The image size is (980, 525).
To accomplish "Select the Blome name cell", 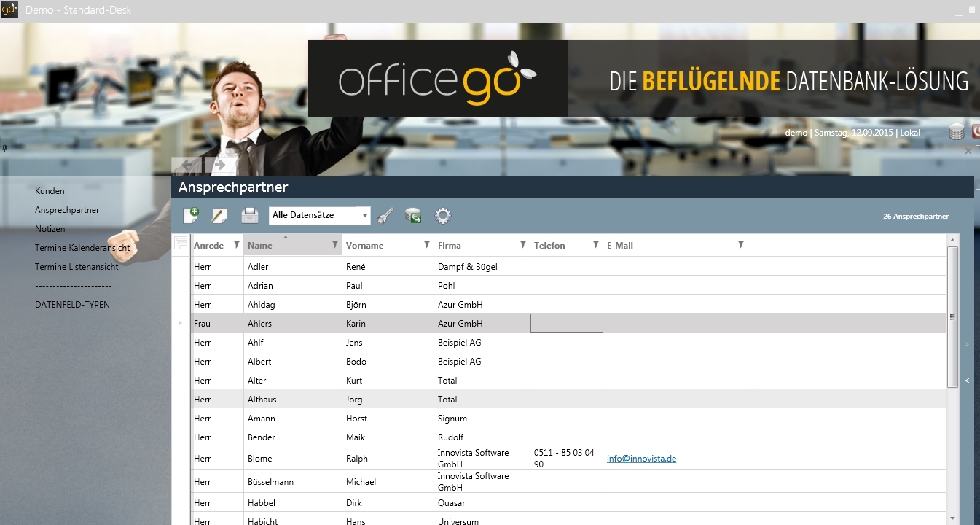I will (293, 459).
